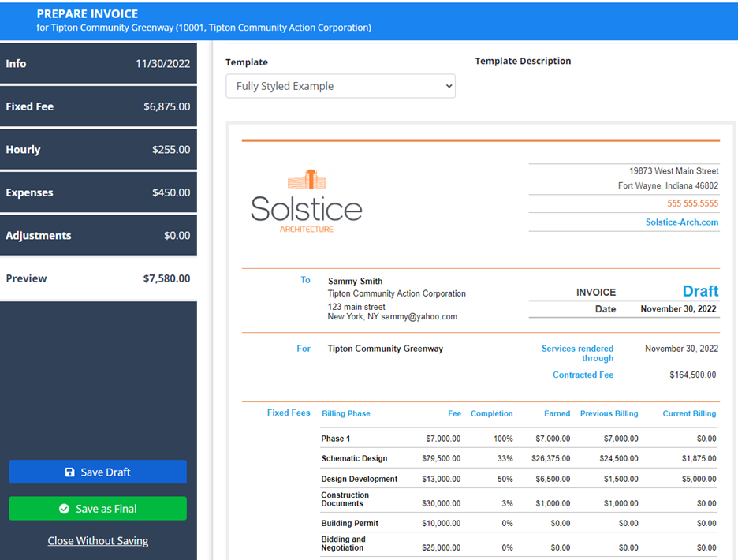Screen dimensions: 738x560
Task: Click the dropdown arrow beside Fully Styled Example
Action: [446, 86]
